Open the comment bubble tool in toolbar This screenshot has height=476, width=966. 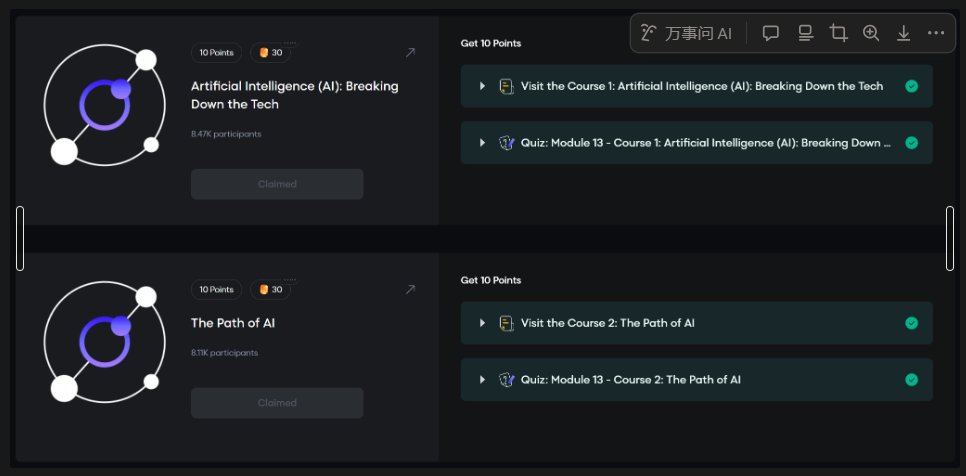[771, 33]
